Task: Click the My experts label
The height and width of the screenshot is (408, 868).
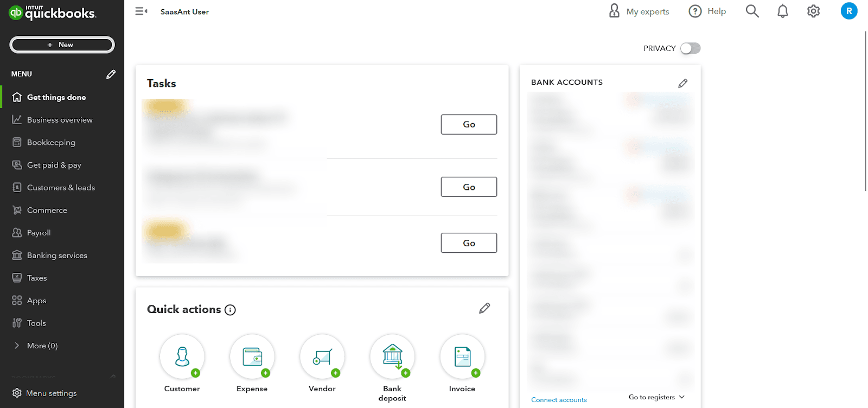Action: pos(648,11)
